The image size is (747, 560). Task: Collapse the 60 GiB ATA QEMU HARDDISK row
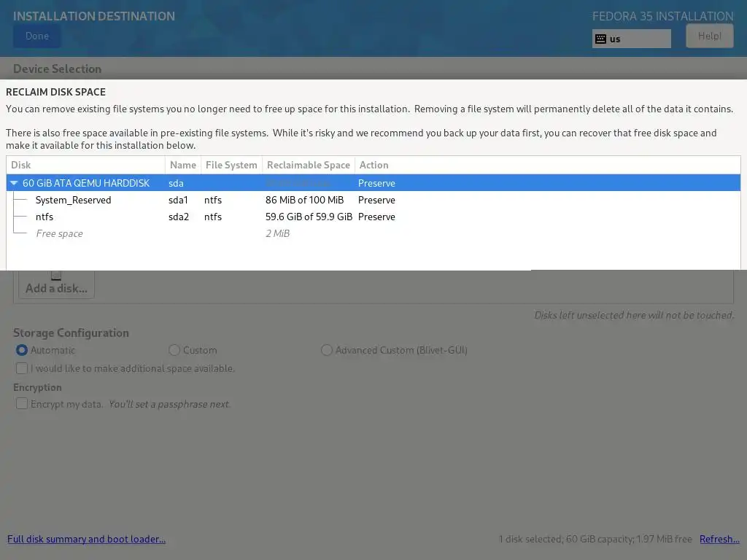click(x=14, y=183)
